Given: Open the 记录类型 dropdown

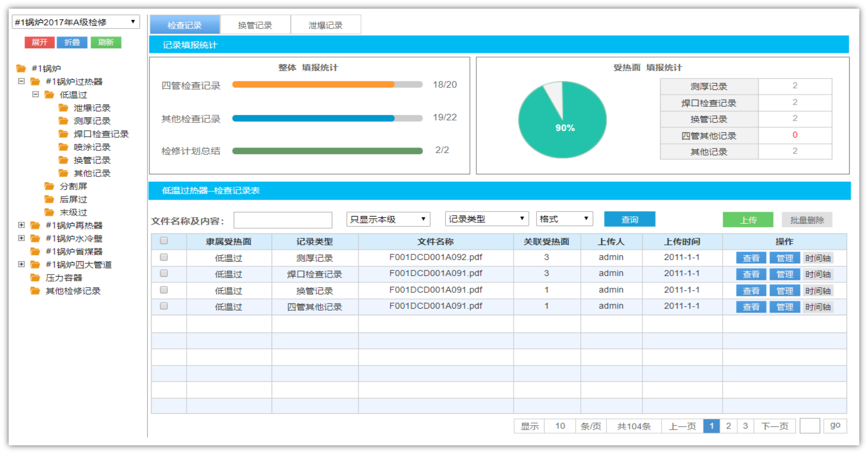Looking at the screenshot, I should coord(486,219).
